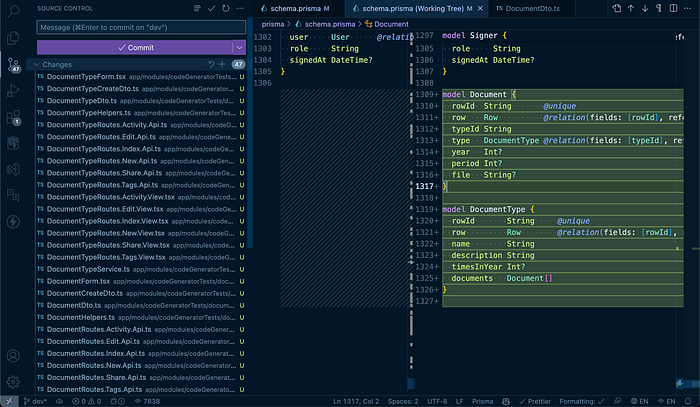Switch to schema.prisma M tab
The image size is (700, 407).
click(x=299, y=8)
